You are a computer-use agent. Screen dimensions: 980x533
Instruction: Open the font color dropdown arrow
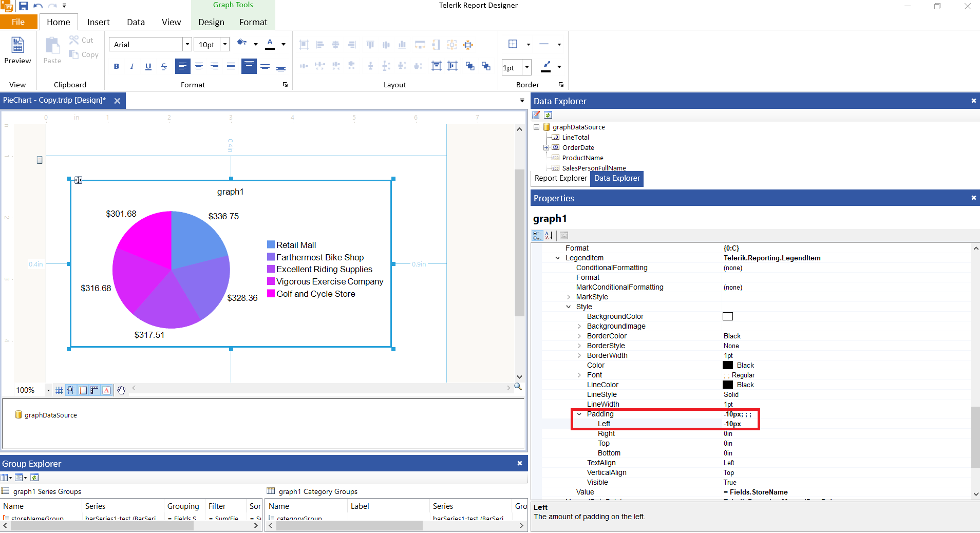[x=284, y=45]
